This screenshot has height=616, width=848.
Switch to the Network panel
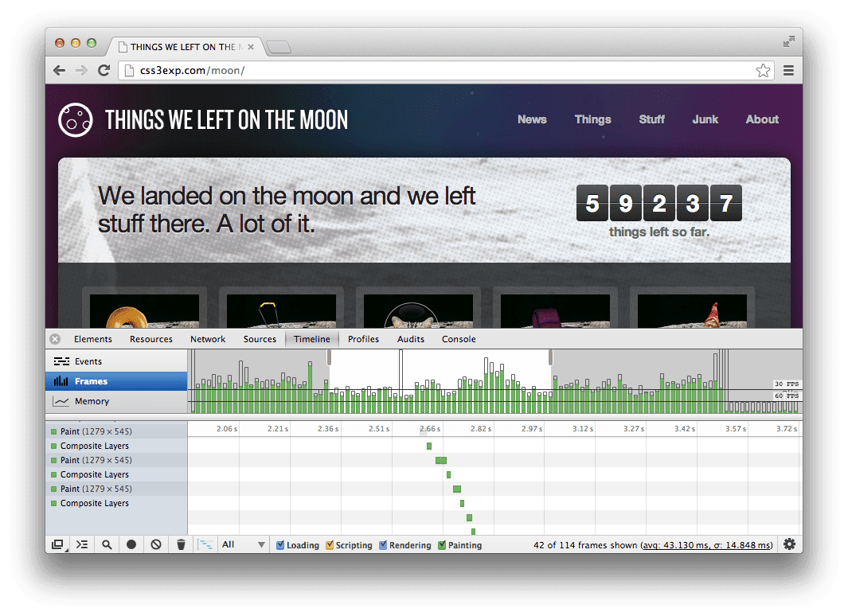pyautogui.click(x=207, y=338)
